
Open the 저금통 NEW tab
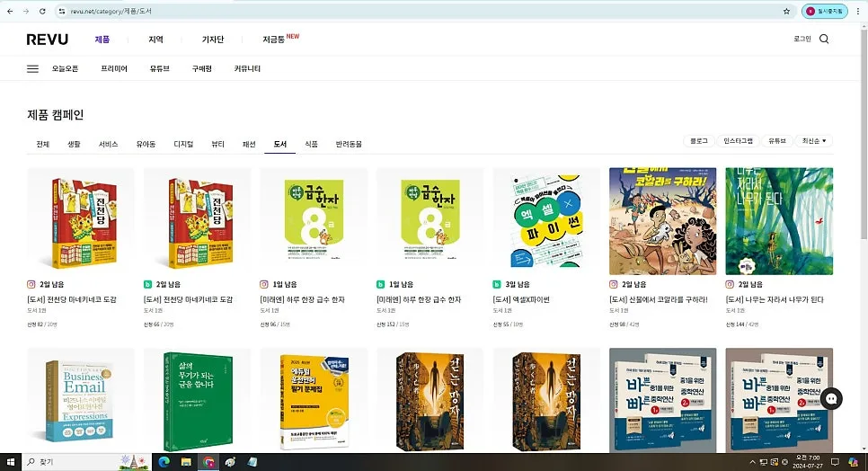(280, 39)
